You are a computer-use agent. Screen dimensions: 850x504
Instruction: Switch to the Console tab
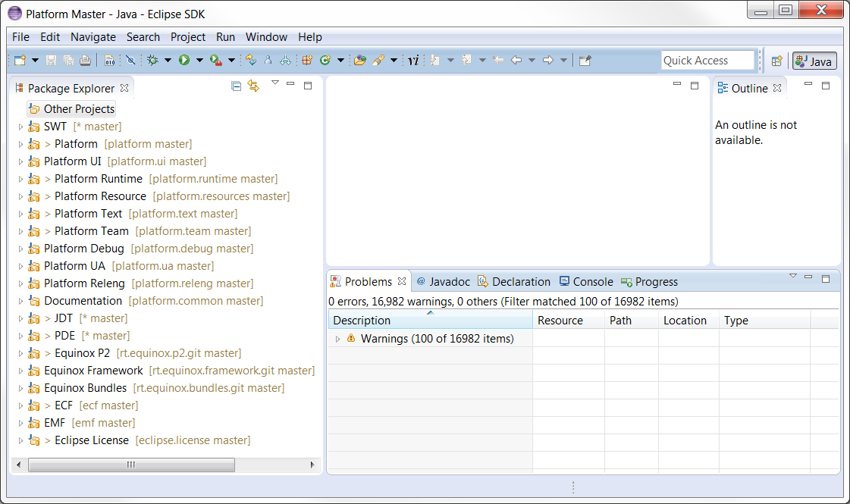586,281
